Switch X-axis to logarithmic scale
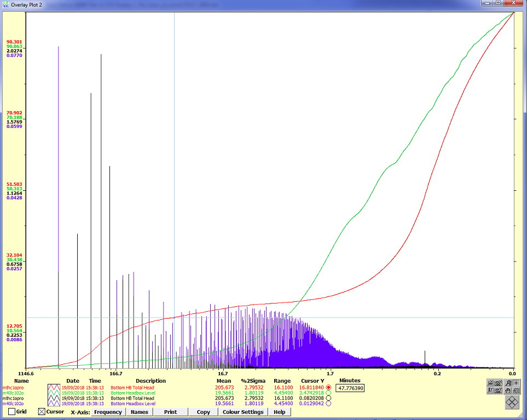The width and height of the screenshot is (527, 420). coord(498,383)
